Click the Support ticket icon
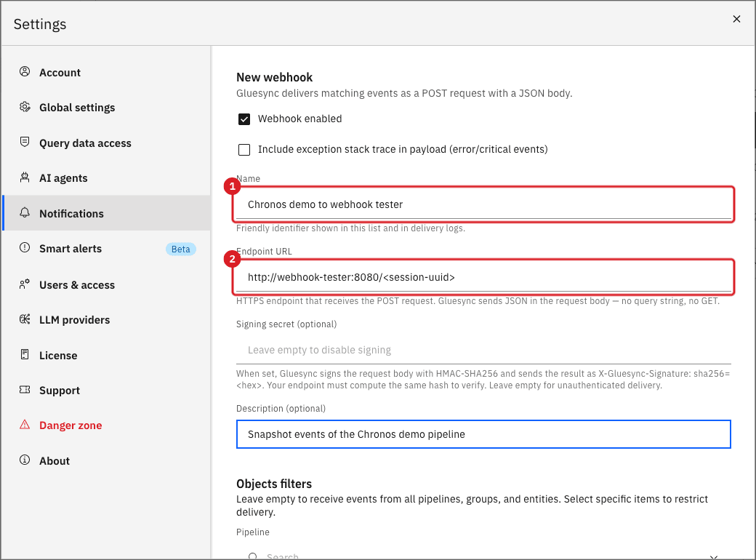This screenshot has height=560, width=756. [25, 390]
